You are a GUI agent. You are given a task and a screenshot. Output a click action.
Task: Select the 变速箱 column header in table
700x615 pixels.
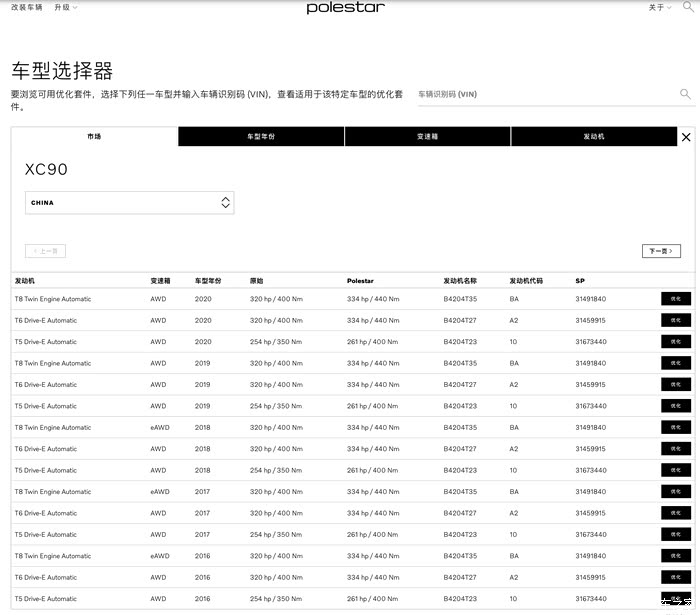click(x=160, y=281)
